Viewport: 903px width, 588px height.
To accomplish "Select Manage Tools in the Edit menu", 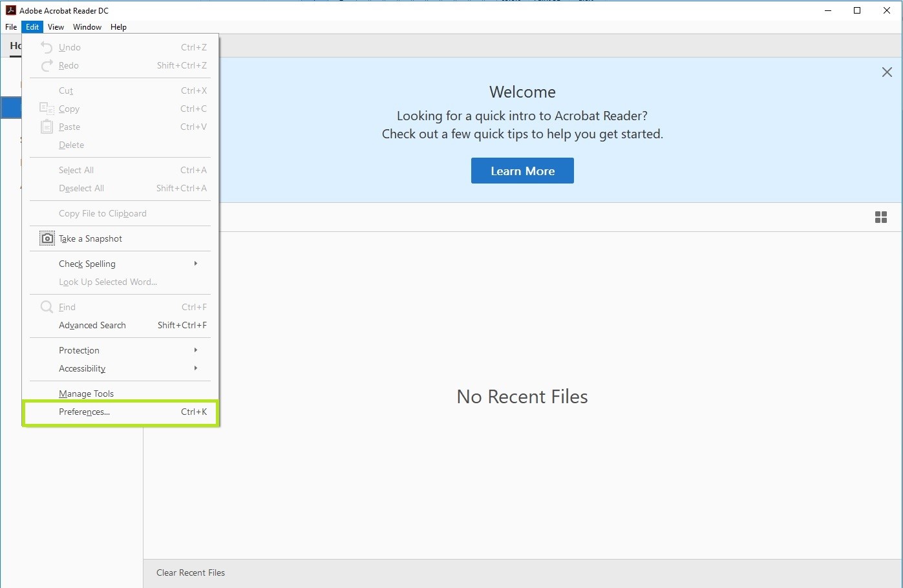I will click(x=120, y=394).
